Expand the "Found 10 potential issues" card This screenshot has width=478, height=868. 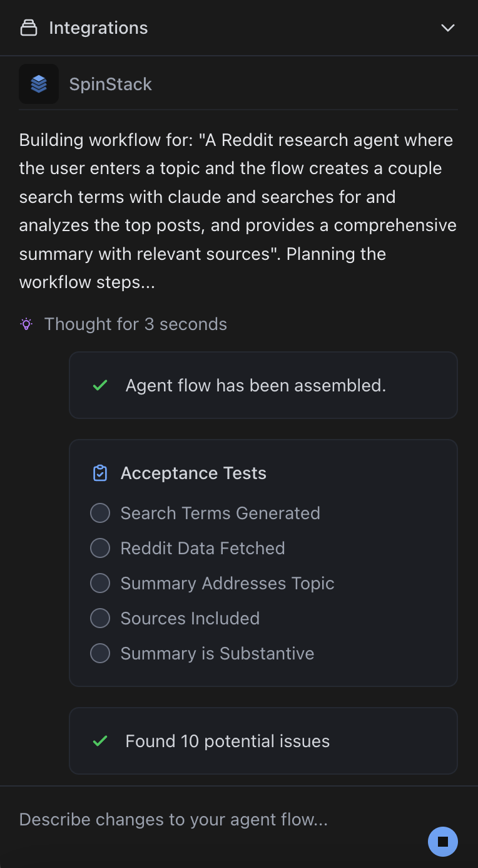pos(263,741)
